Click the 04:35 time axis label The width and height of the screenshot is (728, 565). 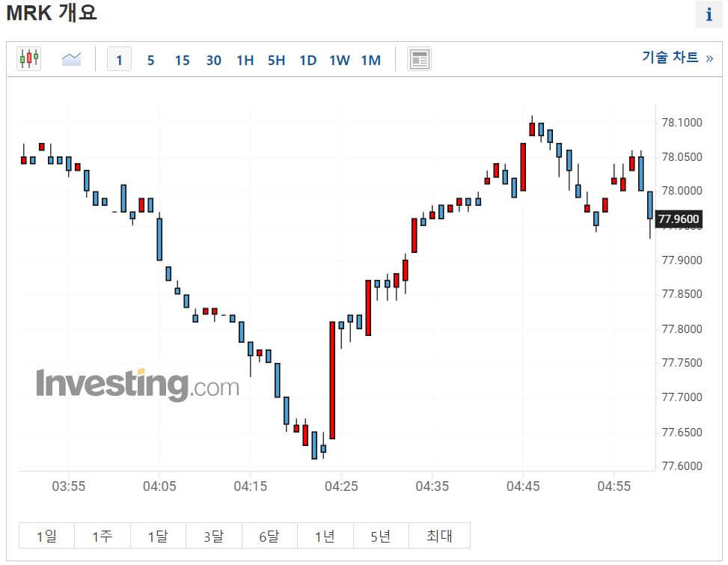click(x=432, y=486)
